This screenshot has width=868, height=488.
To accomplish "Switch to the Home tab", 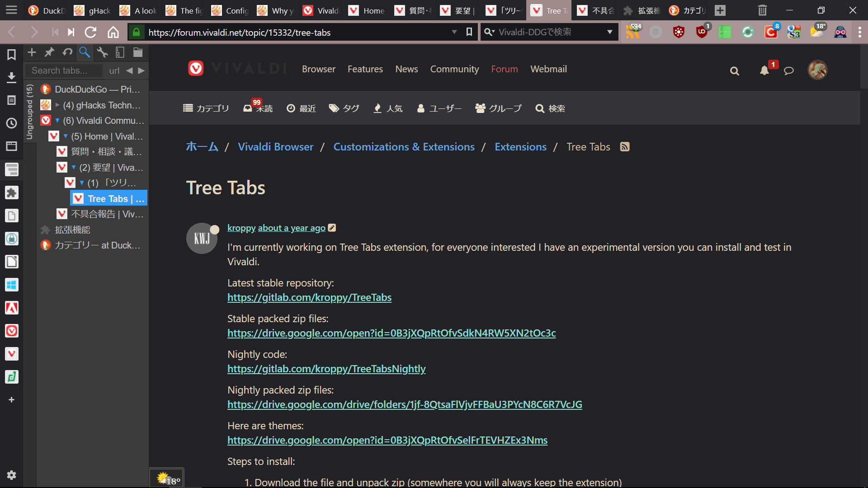I will pyautogui.click(x=367, y=10).
